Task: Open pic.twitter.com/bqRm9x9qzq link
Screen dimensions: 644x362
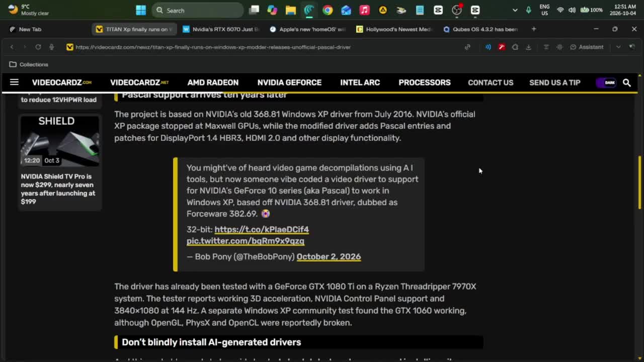Action: [x=246, y=241]
